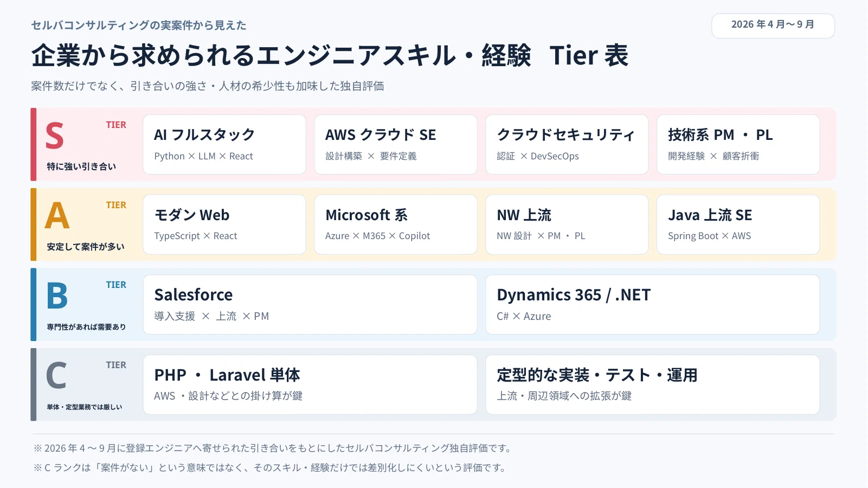The height and width of the screenshot is (488, 868).
Task: Click the NW 上流 card
Action: click(x=567, y=224)
